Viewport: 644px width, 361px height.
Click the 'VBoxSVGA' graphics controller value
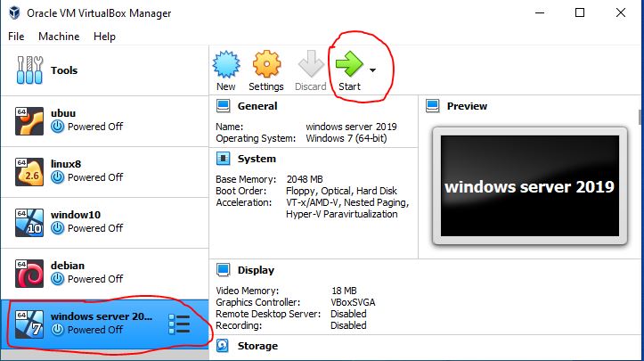[x=353, y=302]
